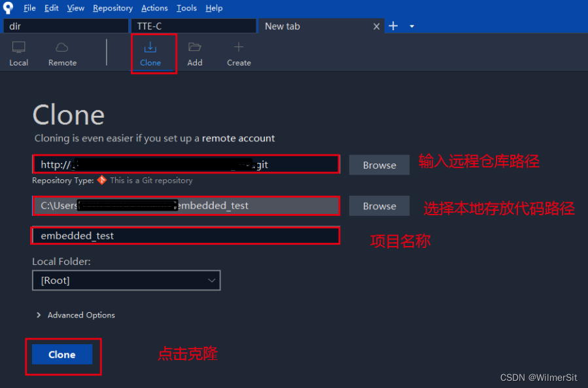Add a new tab with plus icon
588x388 pixels.
(x=393, y=26)
